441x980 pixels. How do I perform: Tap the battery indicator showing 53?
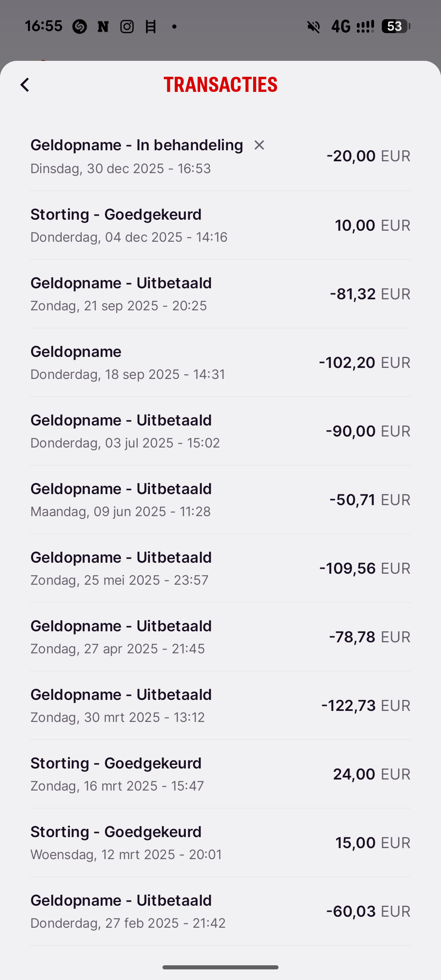click(395, 27)
